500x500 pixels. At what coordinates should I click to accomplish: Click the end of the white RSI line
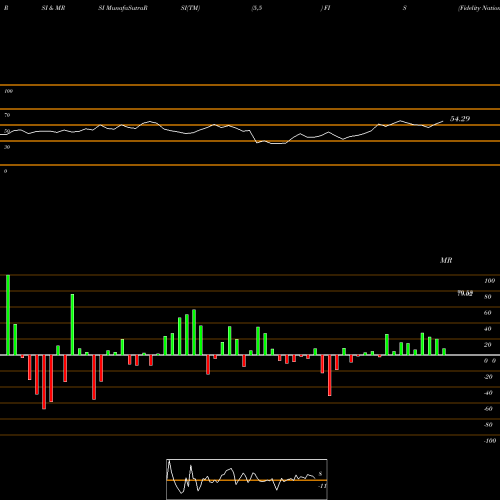(443, 121)
